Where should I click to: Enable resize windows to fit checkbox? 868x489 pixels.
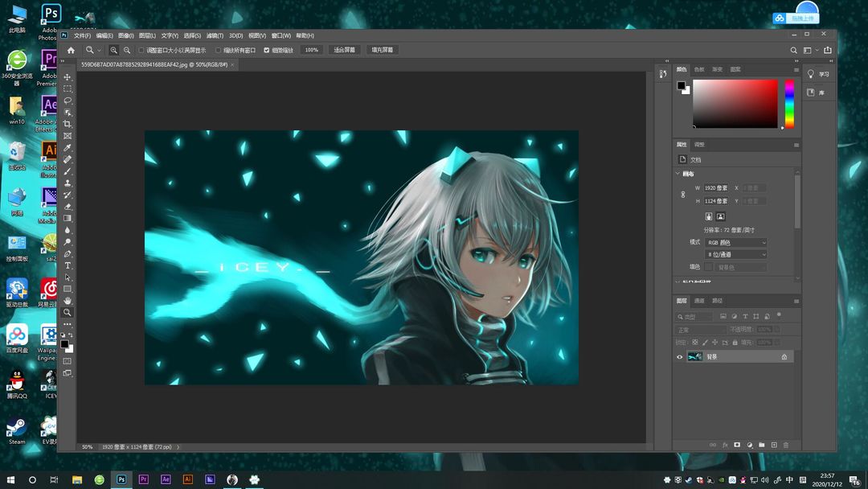pyautogui.click(x=141, y=51)
